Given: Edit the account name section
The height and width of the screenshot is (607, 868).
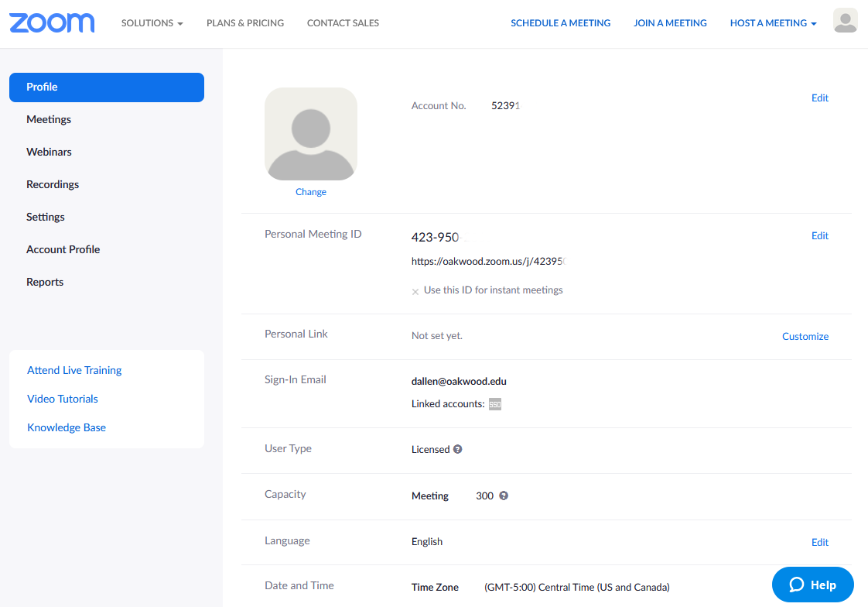Looking at the screenshot, I should (820, 98).
